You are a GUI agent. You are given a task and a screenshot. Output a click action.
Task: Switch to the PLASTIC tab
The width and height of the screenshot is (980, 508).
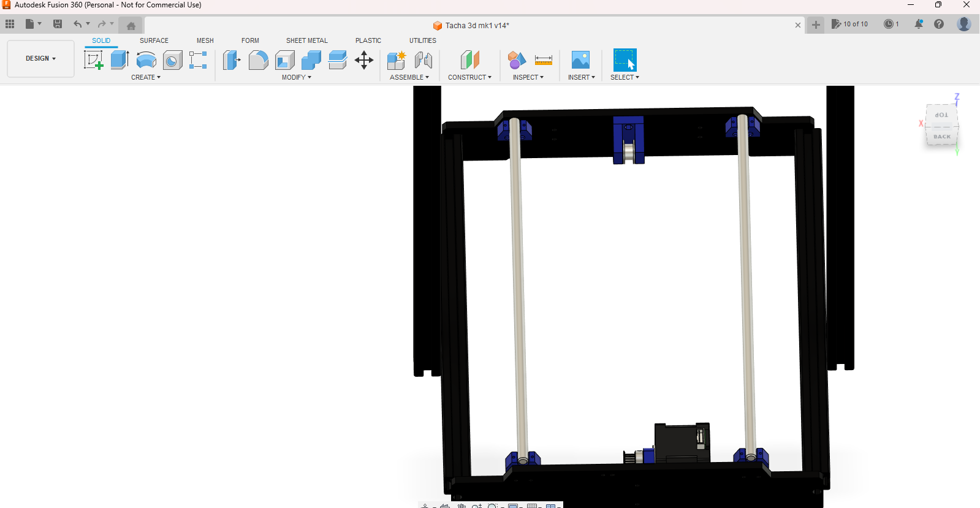(x=368, y=40)
